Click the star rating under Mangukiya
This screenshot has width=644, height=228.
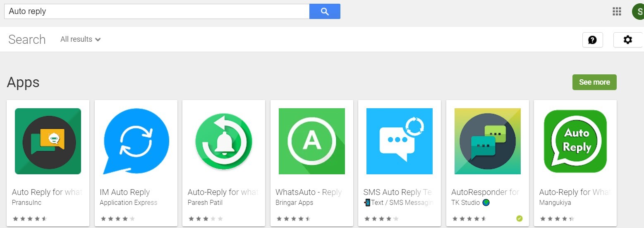coord(558,219)
